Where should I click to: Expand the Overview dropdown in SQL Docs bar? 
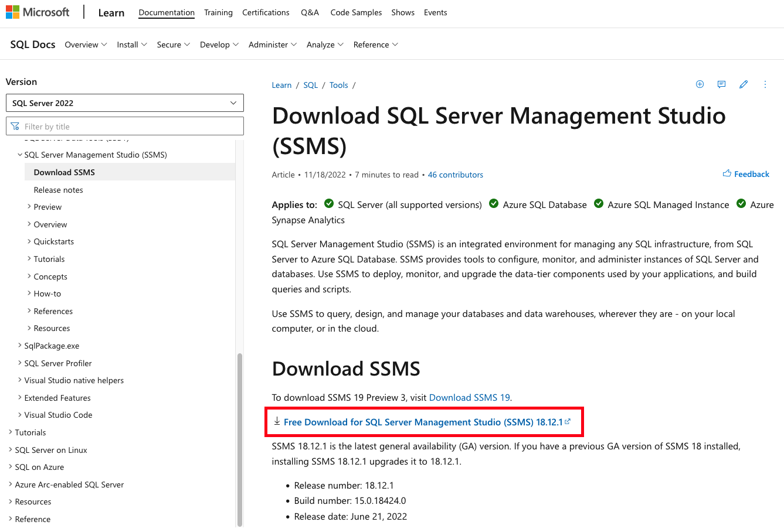pyautogui.click(x=86, y=45)
